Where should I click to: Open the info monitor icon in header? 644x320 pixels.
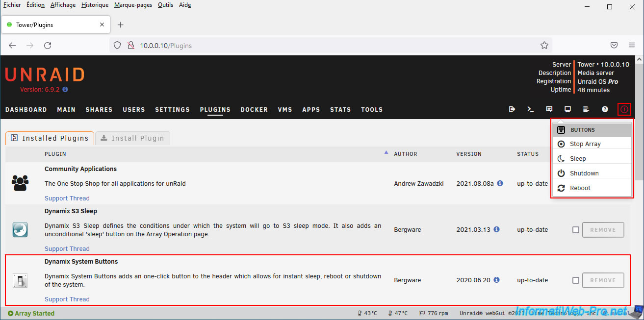(567, 109)
